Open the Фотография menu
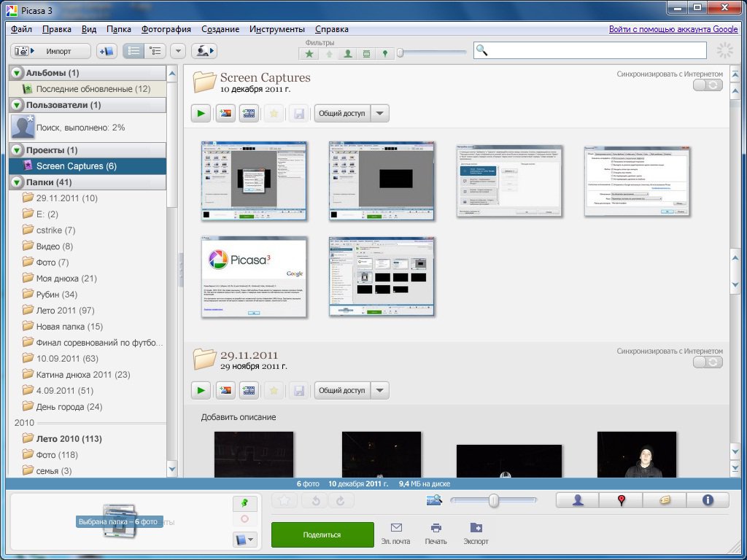This screenshot has height=560, width=747. [167, 29]
